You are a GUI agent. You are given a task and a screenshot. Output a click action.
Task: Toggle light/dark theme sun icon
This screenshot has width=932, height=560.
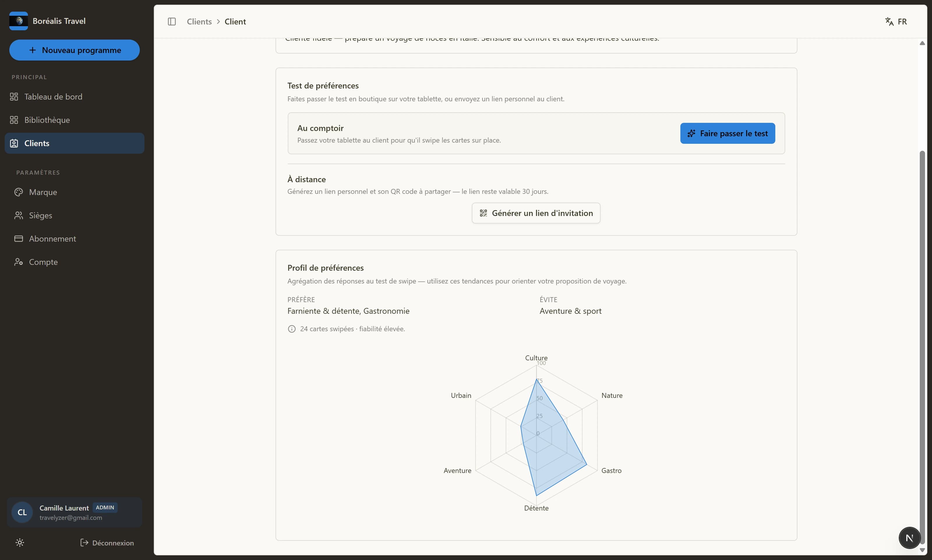(x=20, y=543)
